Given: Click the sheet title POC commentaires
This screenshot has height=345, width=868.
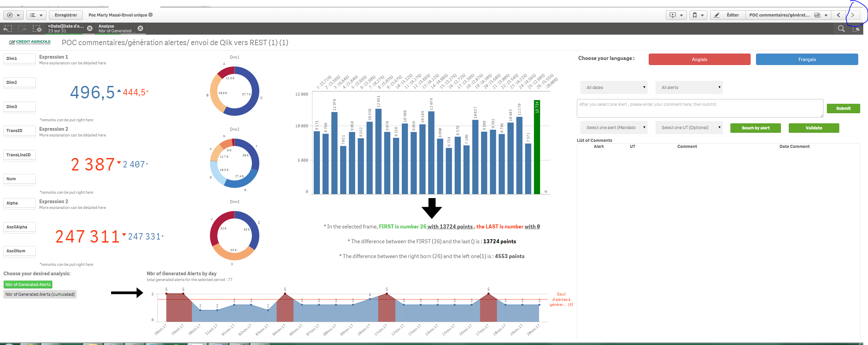Looking at the screenshot, I should [175, 43].
